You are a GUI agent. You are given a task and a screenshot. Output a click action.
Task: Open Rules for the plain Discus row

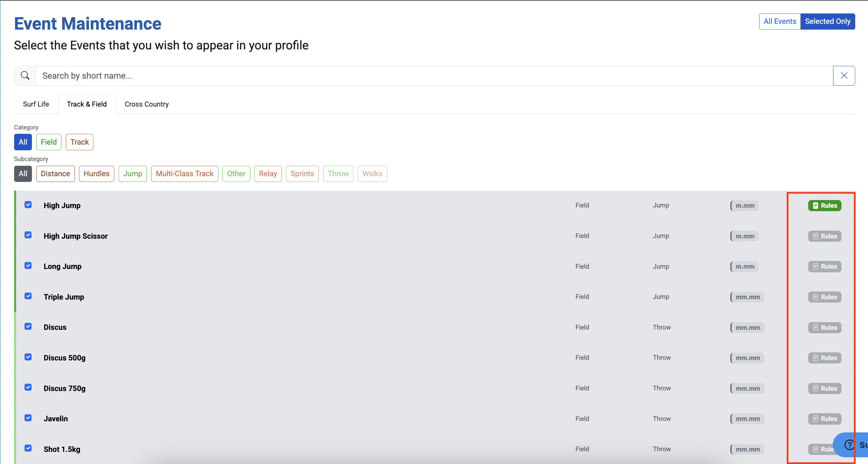825,327
